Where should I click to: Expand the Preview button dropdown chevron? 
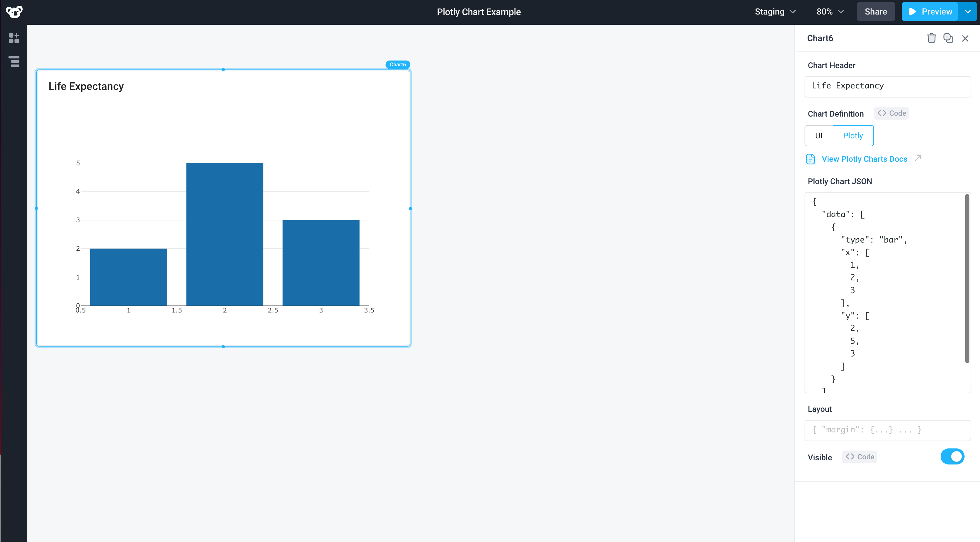(x=968, y=12)
